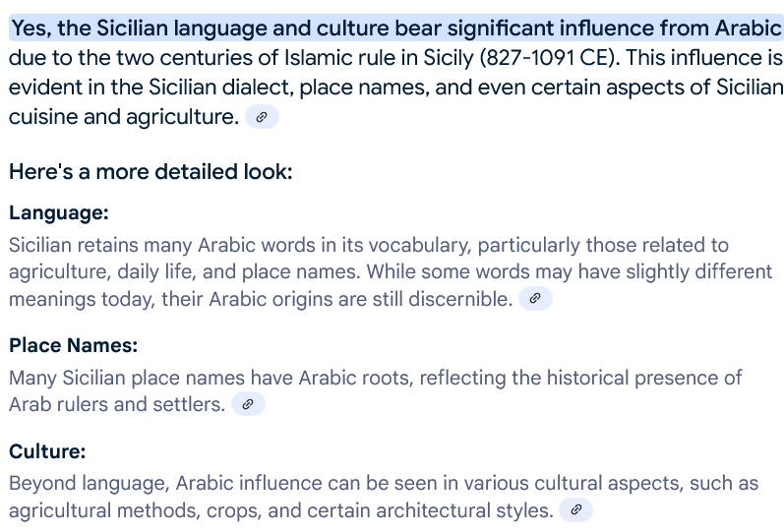Image resolution: width=784 pixels, height=532 pixels.
Task: Click the citation icon after "architectural styles"
Action: click(576, 510)
